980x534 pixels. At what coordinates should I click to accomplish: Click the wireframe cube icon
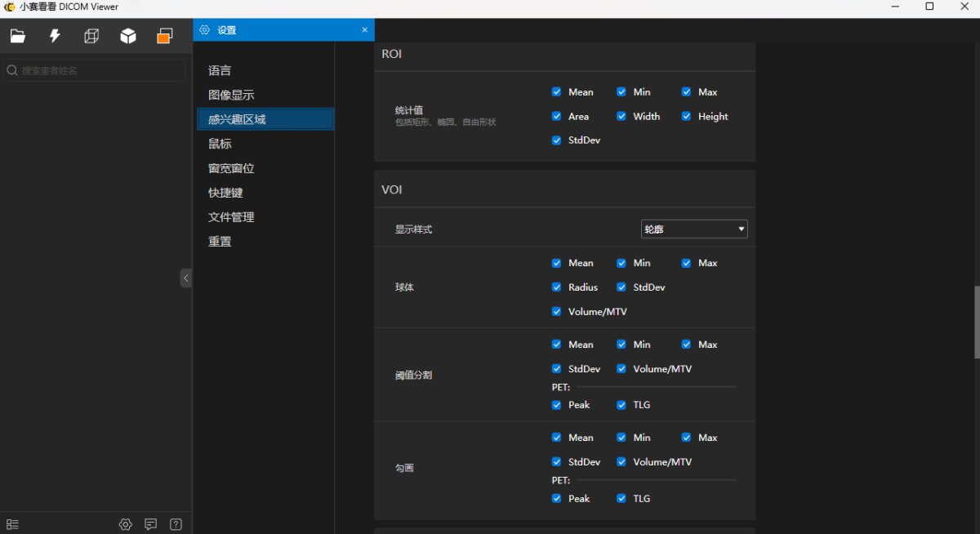click(91, 36)
